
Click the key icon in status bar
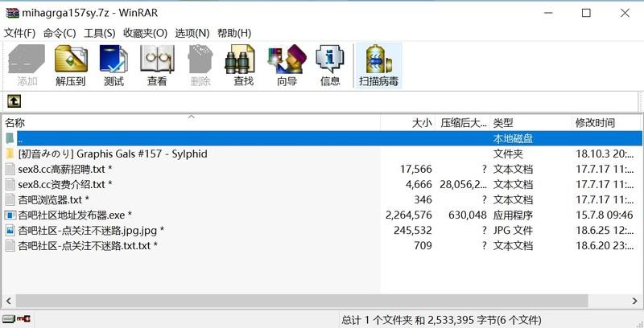[x=25, y=319]
